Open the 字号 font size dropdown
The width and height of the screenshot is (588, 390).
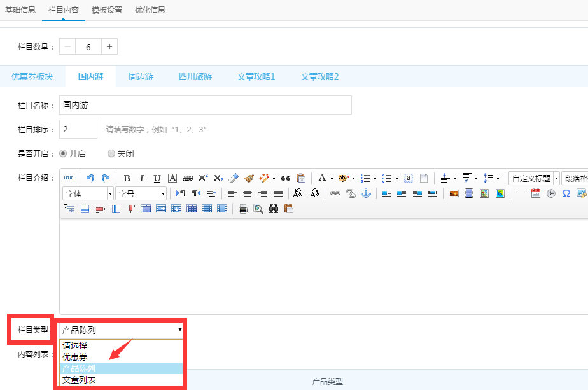(140, 193)
